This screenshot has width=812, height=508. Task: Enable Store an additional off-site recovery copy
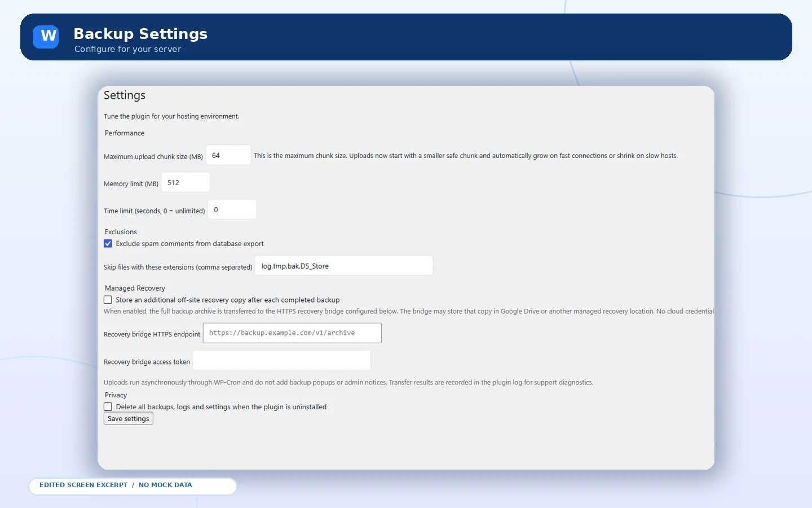click(108, 300)
